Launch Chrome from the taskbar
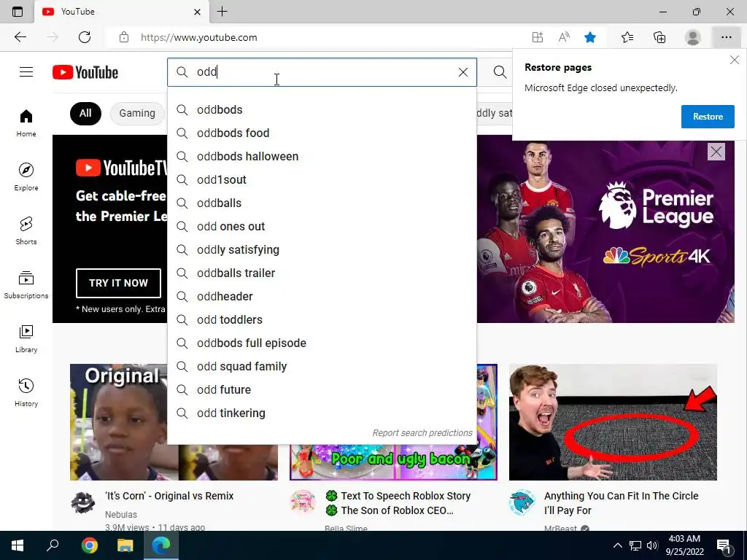Screen dimensions: 747x560 89,545
